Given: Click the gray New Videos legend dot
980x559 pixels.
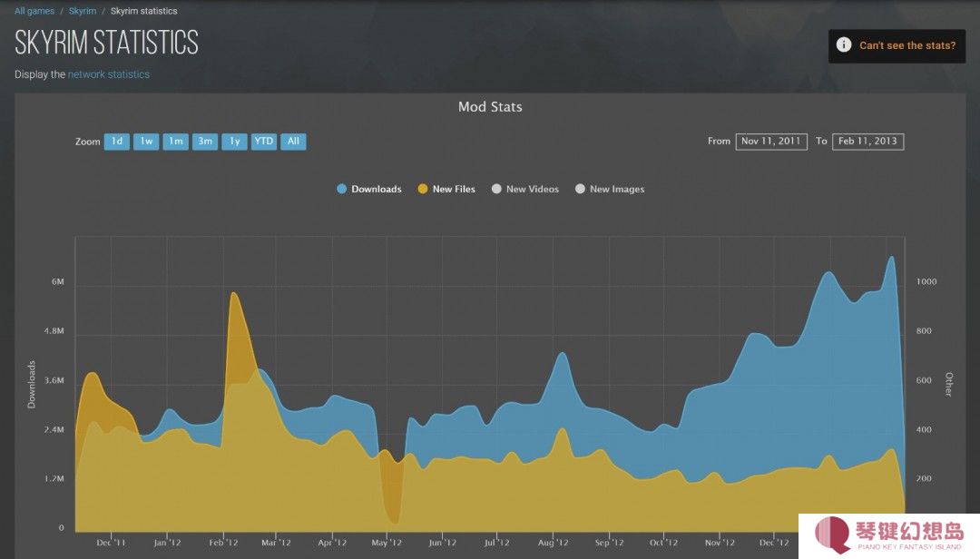Looking at the screenshot, I should point(496,189).
